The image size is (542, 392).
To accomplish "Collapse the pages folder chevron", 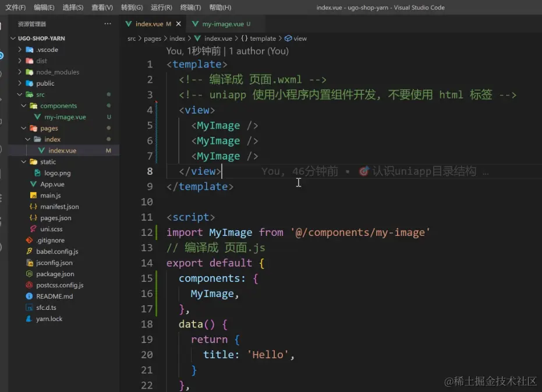I will click(x=24, y=128).
